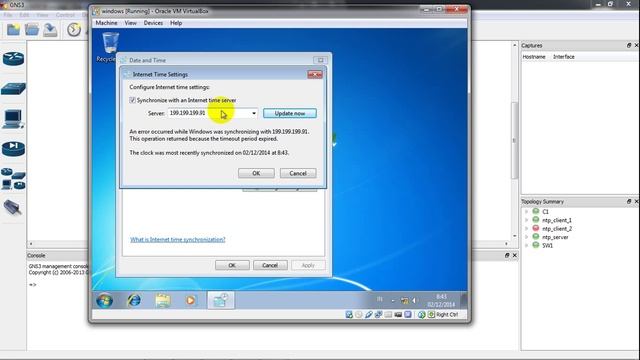Screen dimensions: 640x360
Task: Click VirtualBox optical disk status indicator
Action: coord(359,314)
